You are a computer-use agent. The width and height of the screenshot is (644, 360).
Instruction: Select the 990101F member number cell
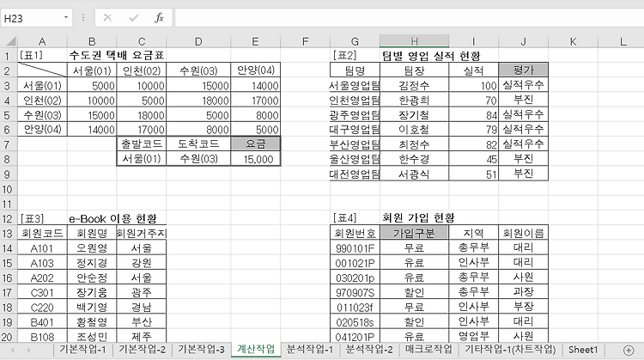tap(355, 248)
